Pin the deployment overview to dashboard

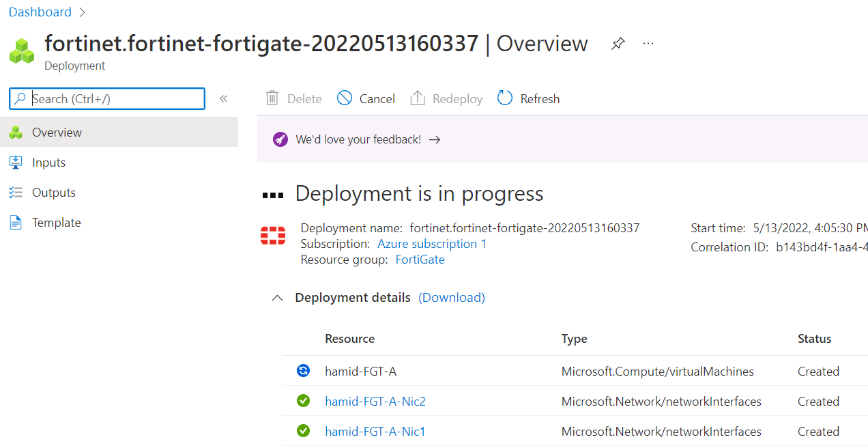[618, 44]
